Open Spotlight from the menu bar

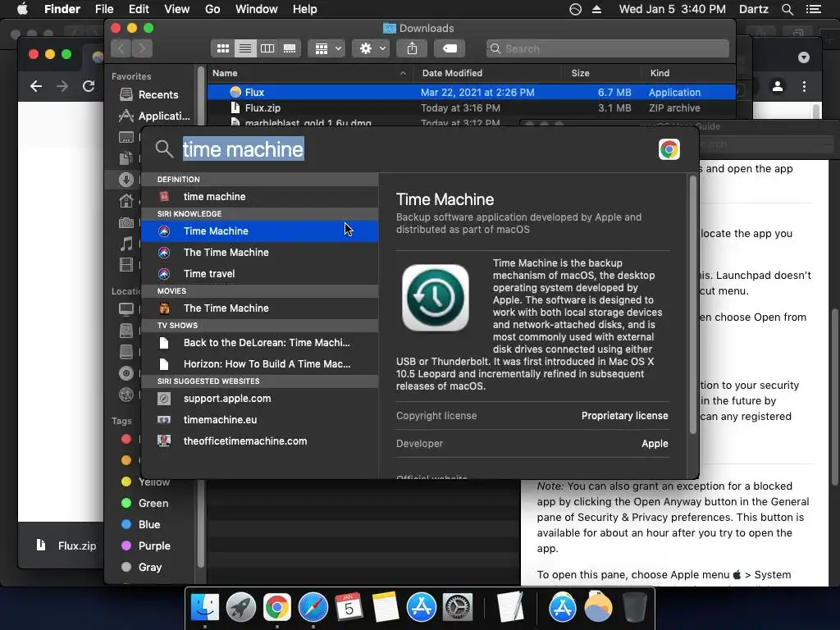coord(787,9)
